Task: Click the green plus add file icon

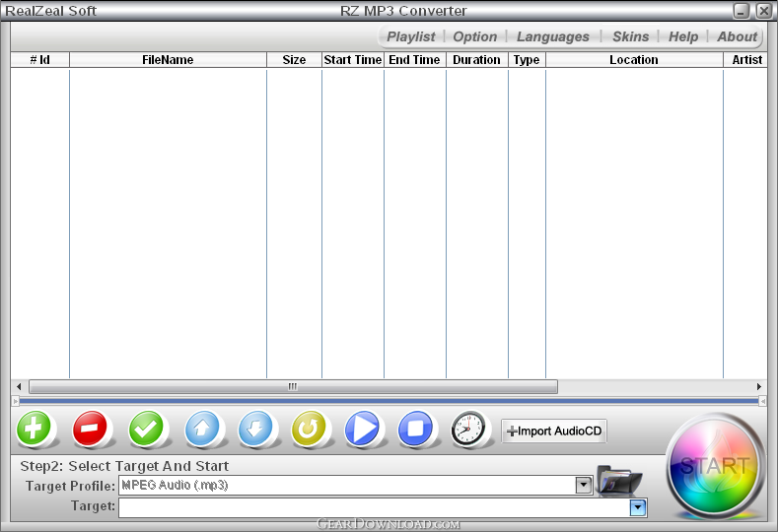Action: (35, 430)
